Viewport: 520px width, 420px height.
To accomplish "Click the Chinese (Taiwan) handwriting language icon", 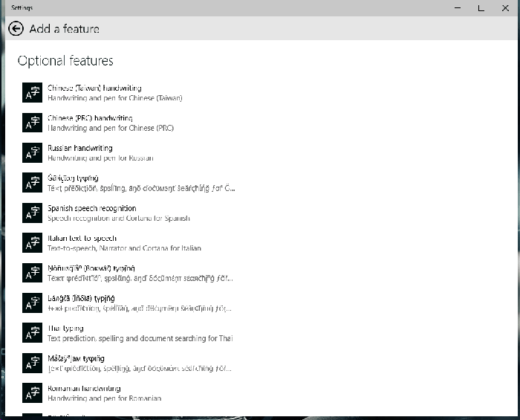I will tap(33, 93).
